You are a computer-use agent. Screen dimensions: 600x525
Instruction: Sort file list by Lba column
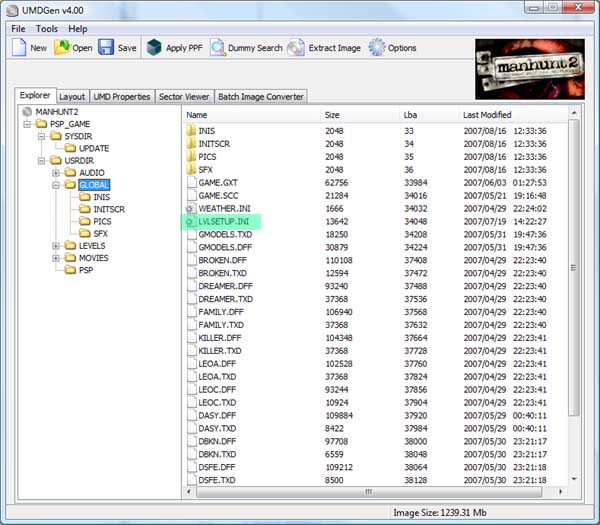click(x=429, y=115)
